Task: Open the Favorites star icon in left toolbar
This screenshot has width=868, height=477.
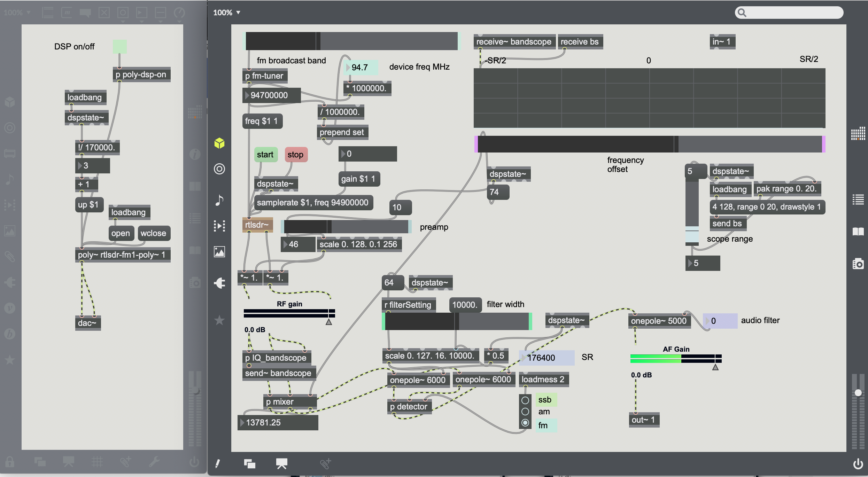Action: (219, 320)
